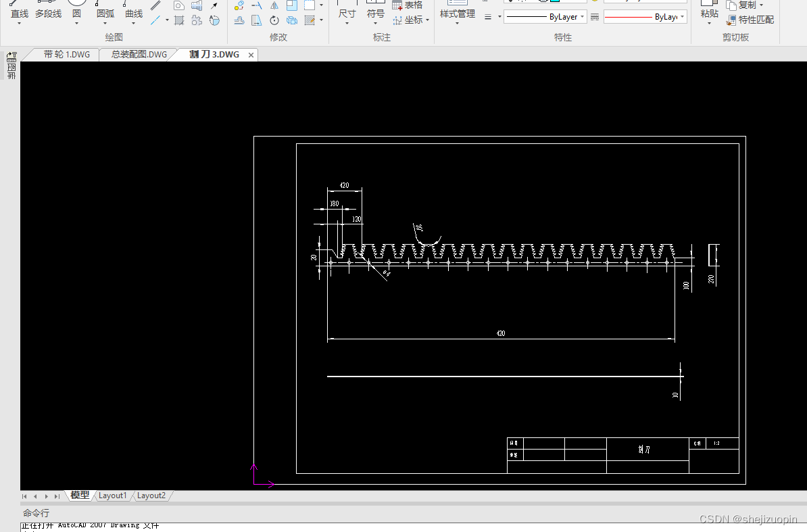Click the rotate tool icon
Viewport: 807px width, 532px height.
click(x=274, y=20)
